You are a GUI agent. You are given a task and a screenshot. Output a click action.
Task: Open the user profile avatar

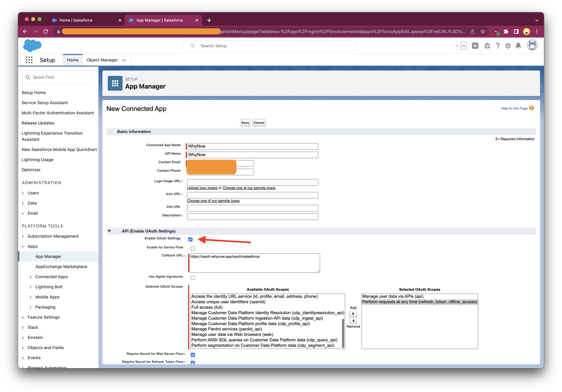pos(532,45)
